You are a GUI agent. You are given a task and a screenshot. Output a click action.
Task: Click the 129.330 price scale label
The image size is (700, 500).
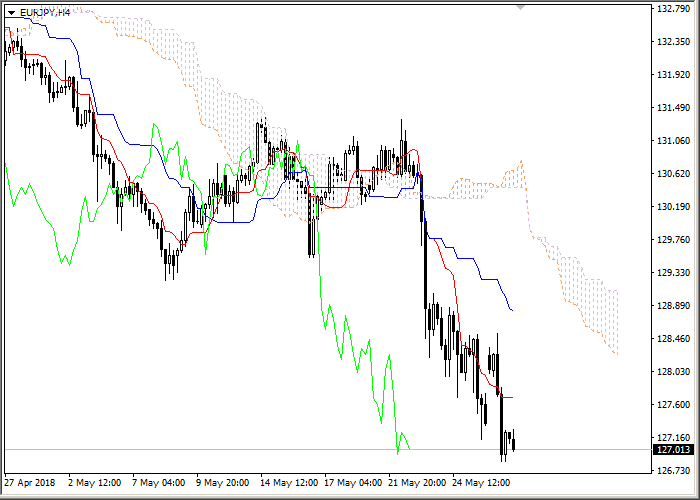click(673, 273)
